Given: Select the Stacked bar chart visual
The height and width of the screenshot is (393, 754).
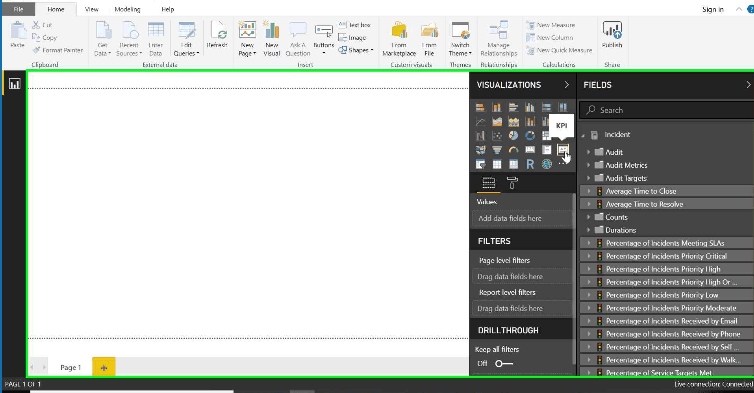Looking at the screenshot, I should [x=480, y=107].
